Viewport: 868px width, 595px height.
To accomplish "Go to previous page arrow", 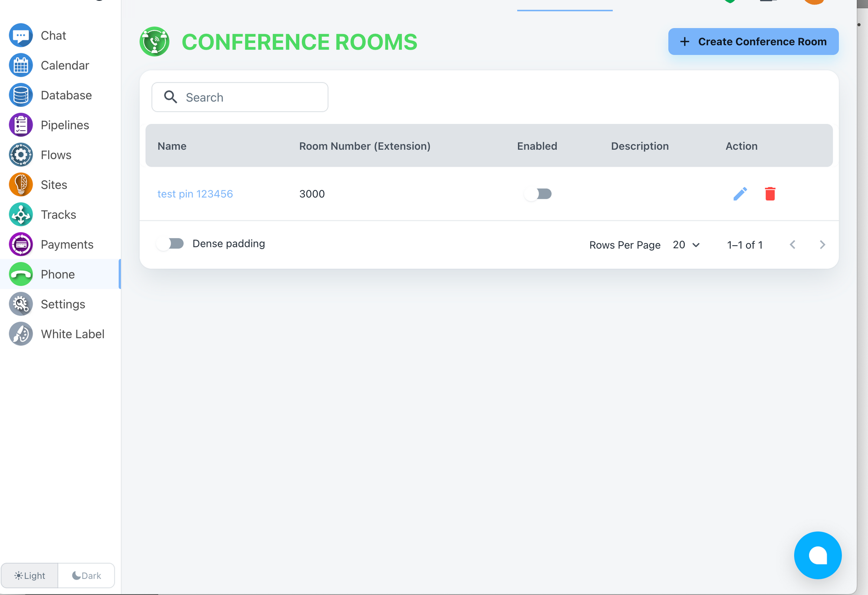I will (792, 245).
